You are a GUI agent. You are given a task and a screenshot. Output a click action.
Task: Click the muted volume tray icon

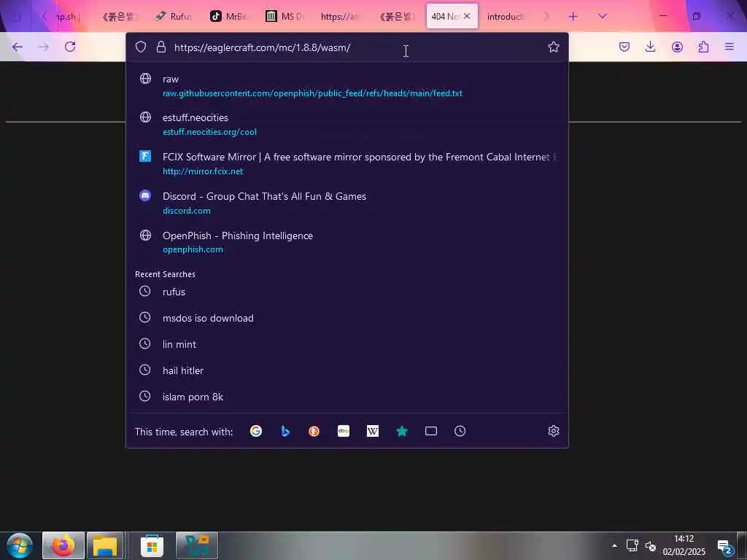(x=650, y=545)
